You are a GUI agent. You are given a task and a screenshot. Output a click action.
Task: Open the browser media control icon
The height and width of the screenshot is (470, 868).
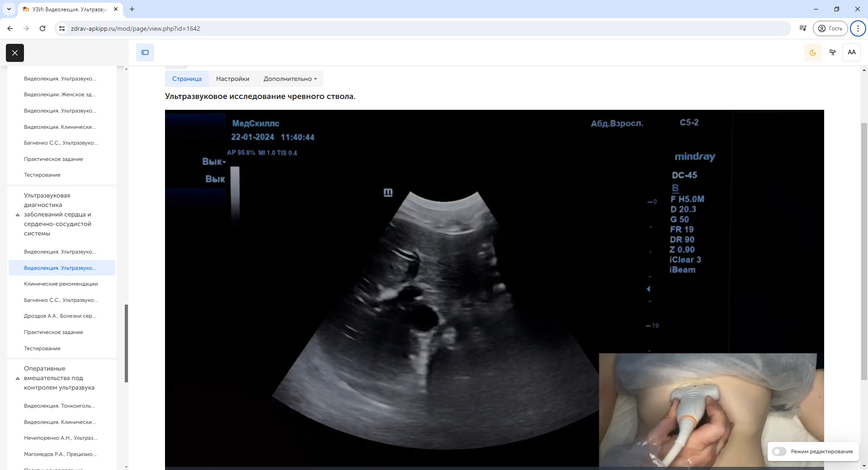point(802,28)
